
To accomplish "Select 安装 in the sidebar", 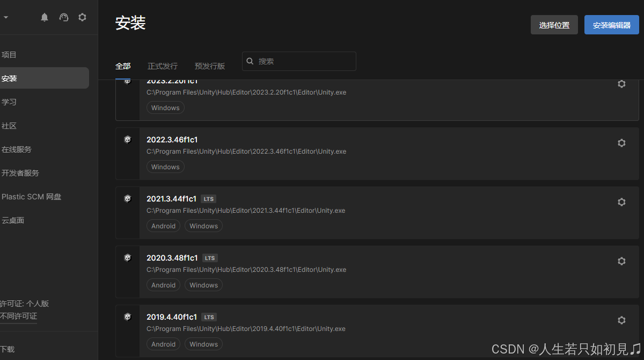I will [45, 78].
